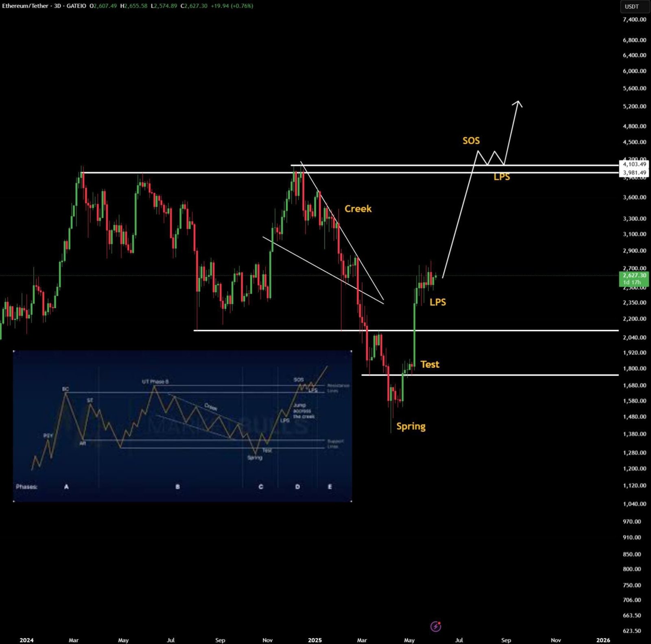Click the 3D timeframe label in the legend

57,6
